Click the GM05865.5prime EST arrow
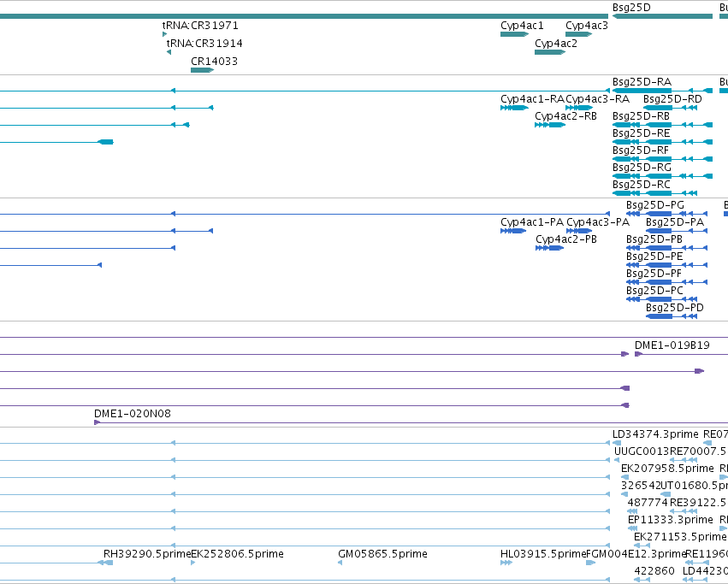 pos(340,563)
